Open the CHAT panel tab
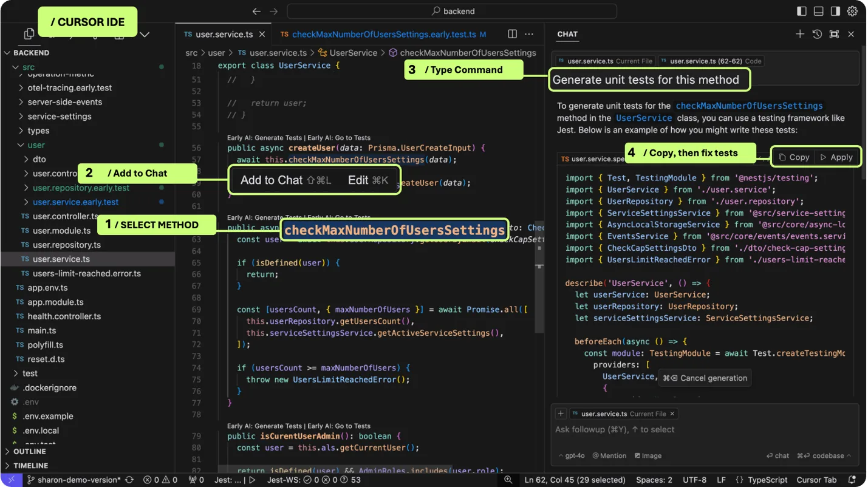868x487 pixels. (x=567, y=34)
